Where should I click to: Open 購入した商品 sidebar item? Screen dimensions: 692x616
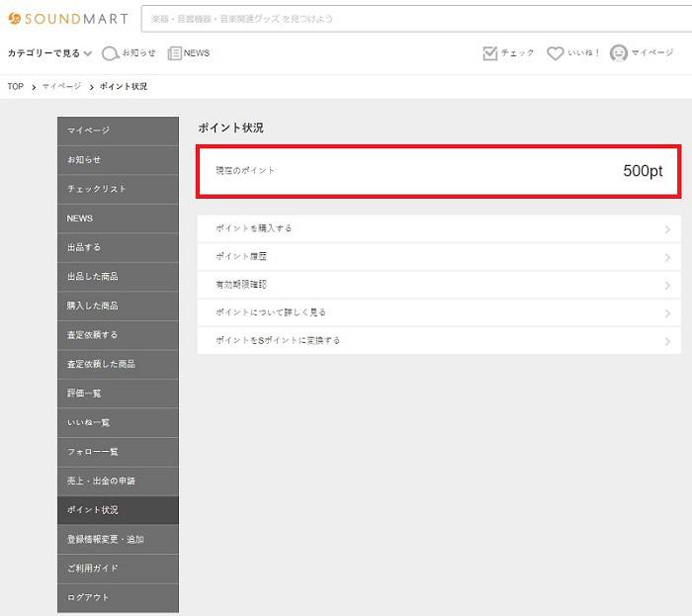(118, 306)
